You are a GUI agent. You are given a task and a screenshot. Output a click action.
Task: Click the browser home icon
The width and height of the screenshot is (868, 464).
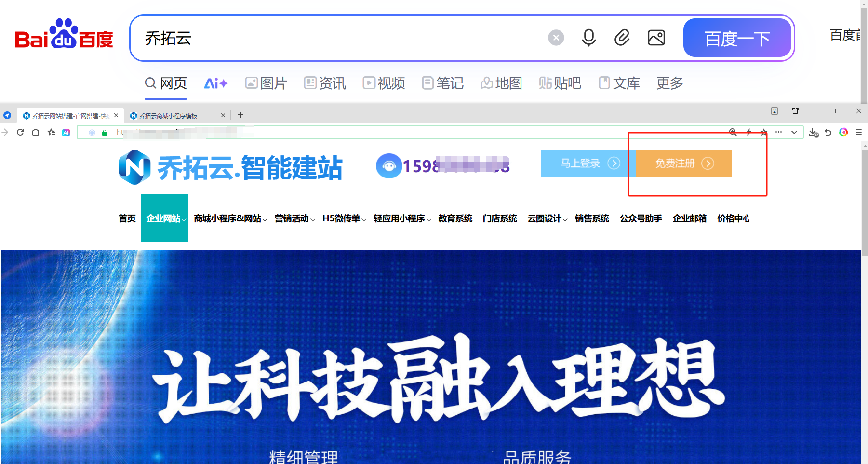(x=35, y=132)
